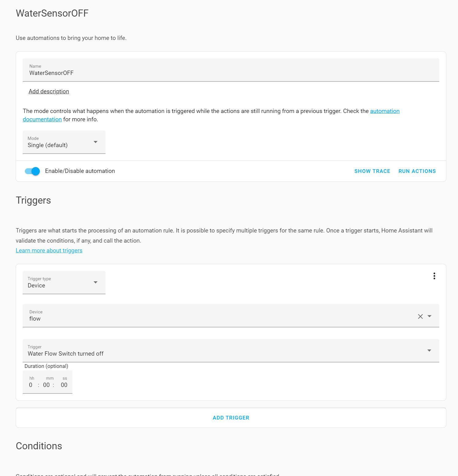Open the Device field dropdown arrow

429,316
